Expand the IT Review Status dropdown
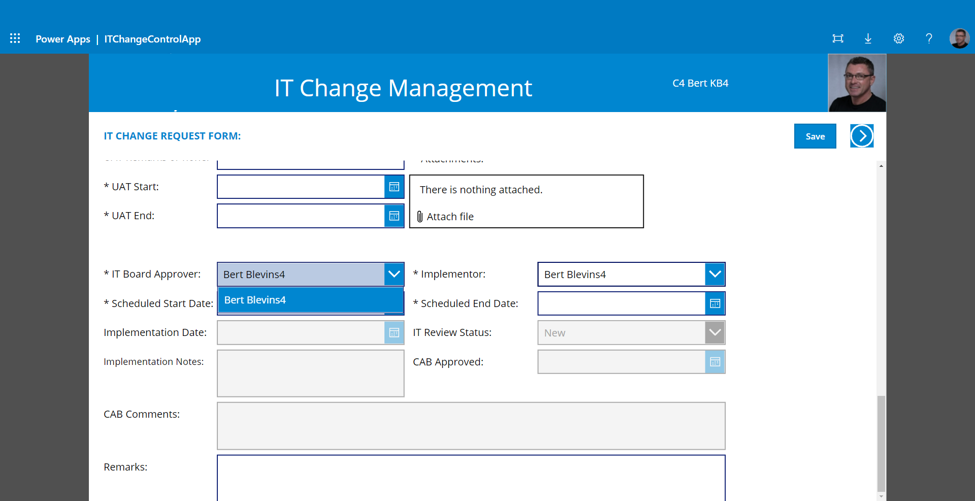 coord(715,332)
